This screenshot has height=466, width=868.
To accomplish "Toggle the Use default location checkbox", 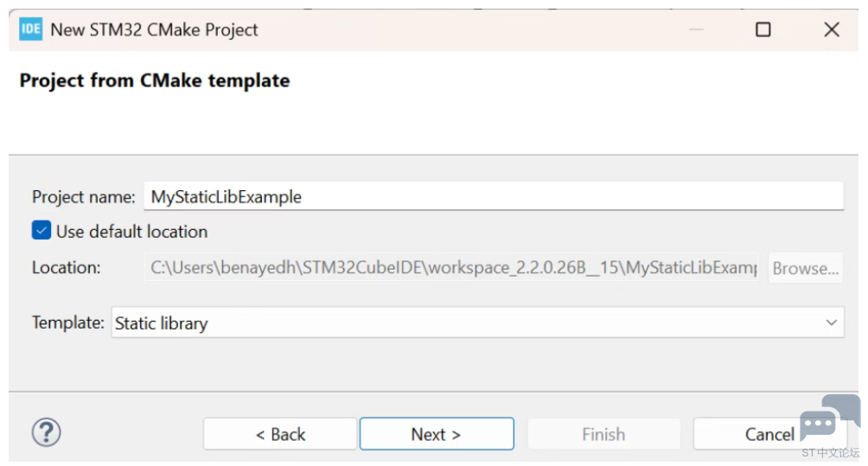I will click(x=41, y=230).
